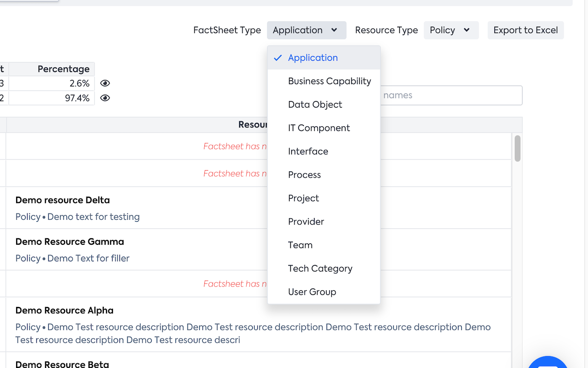The height and width of the screenshot is (368, 588).
Task: Pick Process from the list
Action: (x=324, y=175)
